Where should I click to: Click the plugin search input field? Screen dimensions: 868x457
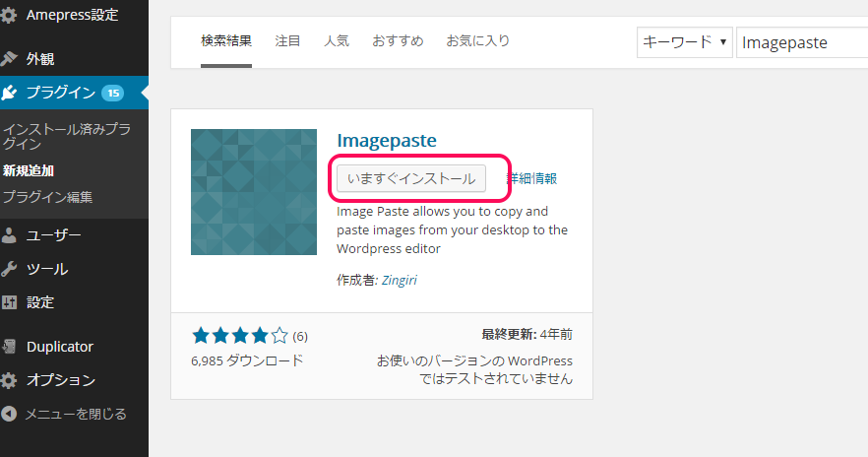(x=799, y=42)
